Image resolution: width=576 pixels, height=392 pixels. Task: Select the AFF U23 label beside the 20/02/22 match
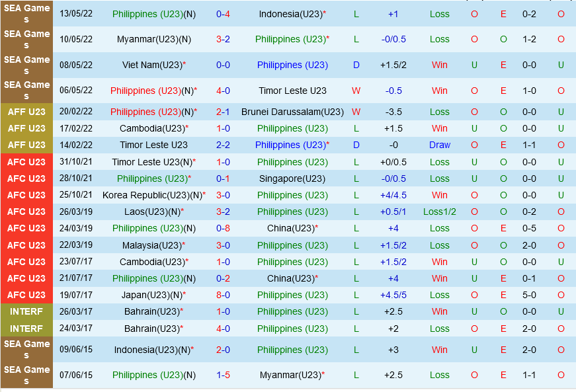click(x=26, y=112)
